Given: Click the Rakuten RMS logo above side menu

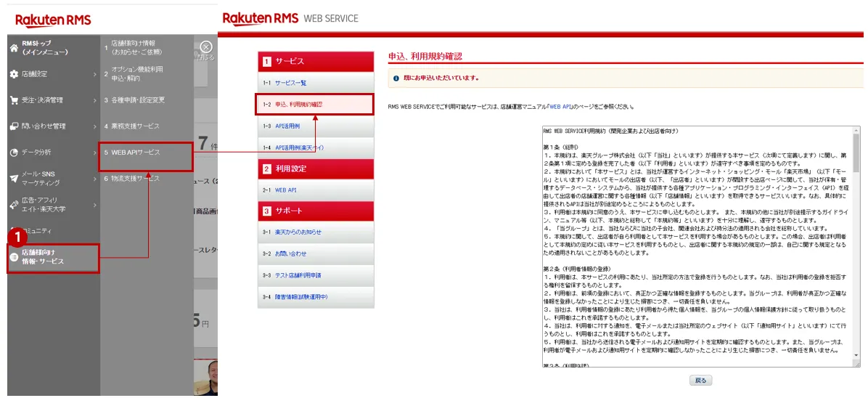Looking at the screenshot, I should pos(53,21).
